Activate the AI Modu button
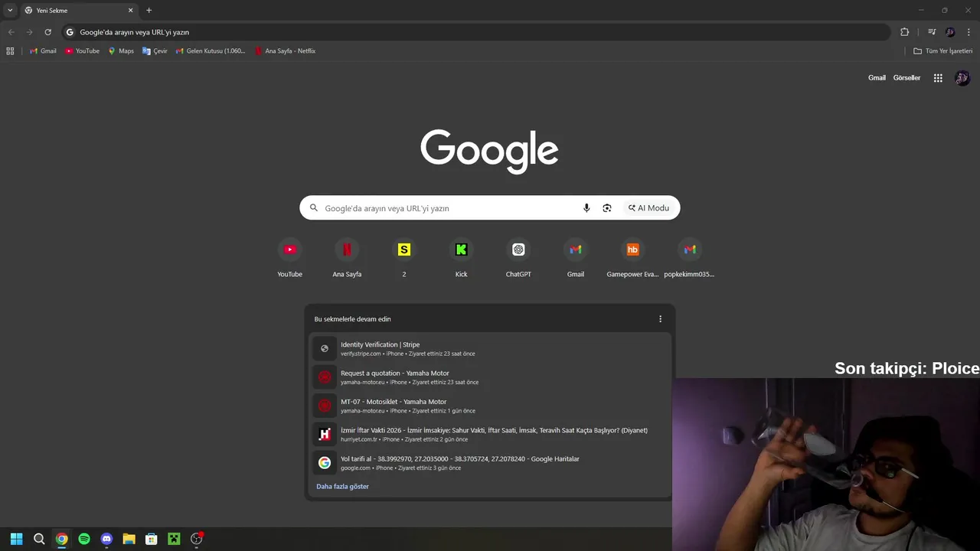Image resolution: width=980 pixels, height=551 pixels. (x=648, y=208)
